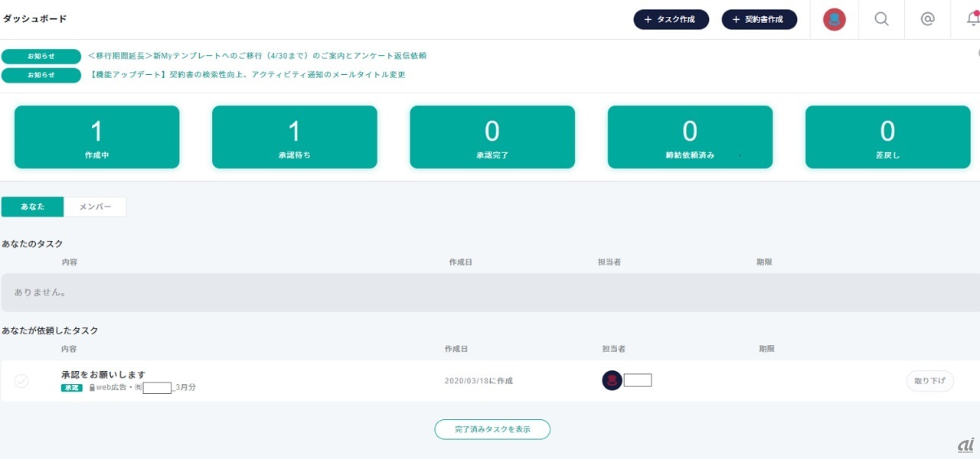This screenshot has width=980, height=459.
Task: Select the 締結依頼済み status card
Action: click(x=690, y=137)
